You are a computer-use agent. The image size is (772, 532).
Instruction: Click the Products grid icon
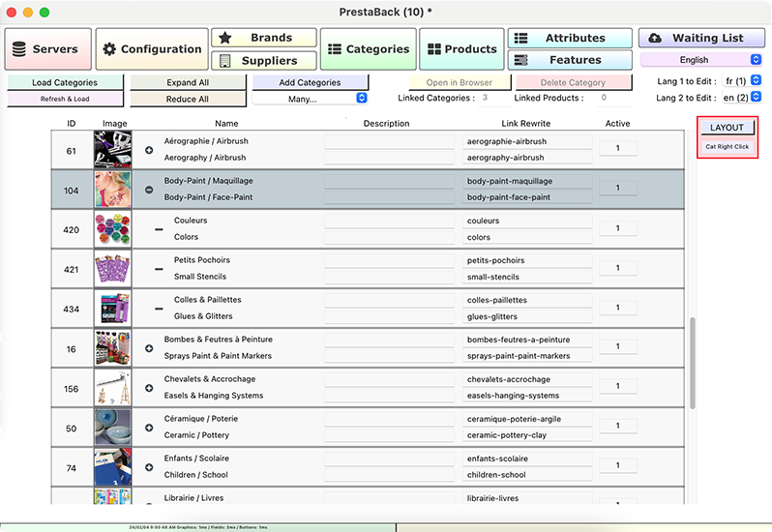coord(433,49)
